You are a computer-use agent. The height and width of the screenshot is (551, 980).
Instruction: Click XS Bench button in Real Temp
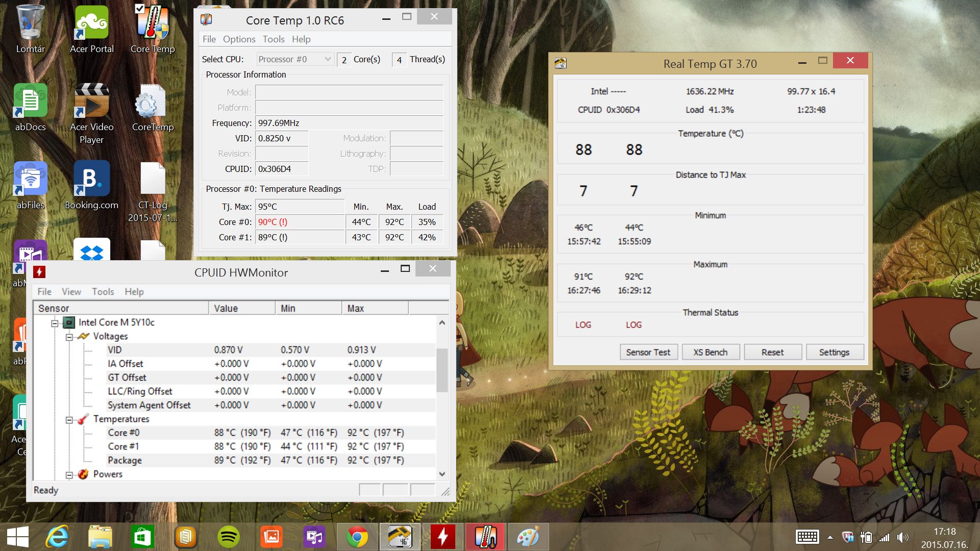point(710,352)
